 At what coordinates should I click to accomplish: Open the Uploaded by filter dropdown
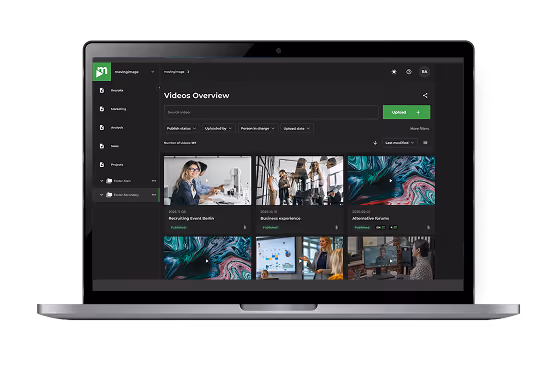tap(218, 128)
